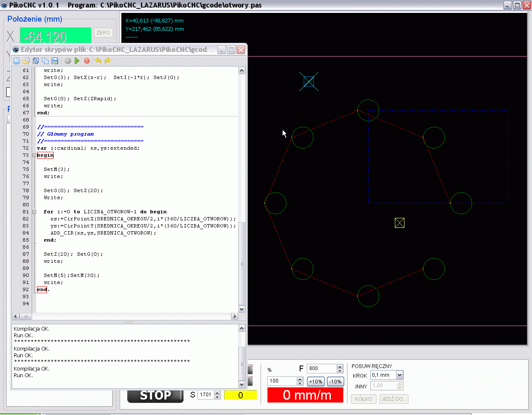Redo the edit in the script editor
532x415 pixels.
[x=108, y=61]
